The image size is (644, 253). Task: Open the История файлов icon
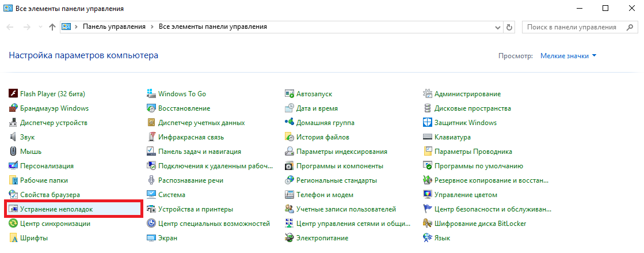tap(289, 137)
